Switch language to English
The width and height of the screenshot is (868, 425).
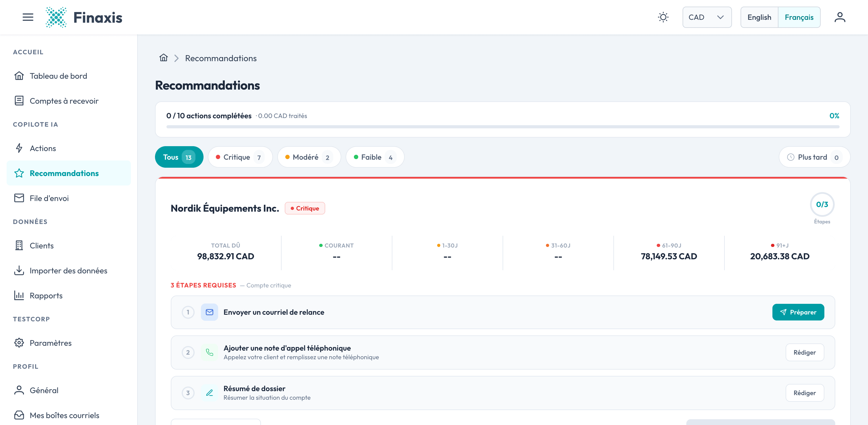(759, 17)
